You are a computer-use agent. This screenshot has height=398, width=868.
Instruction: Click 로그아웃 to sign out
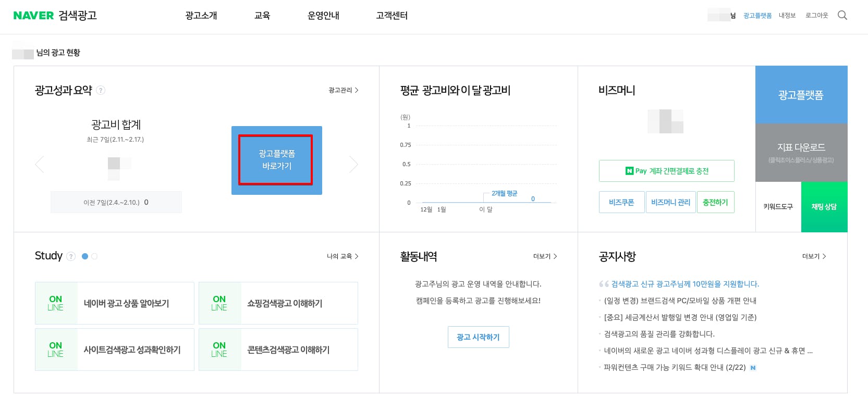pos(817,16)
